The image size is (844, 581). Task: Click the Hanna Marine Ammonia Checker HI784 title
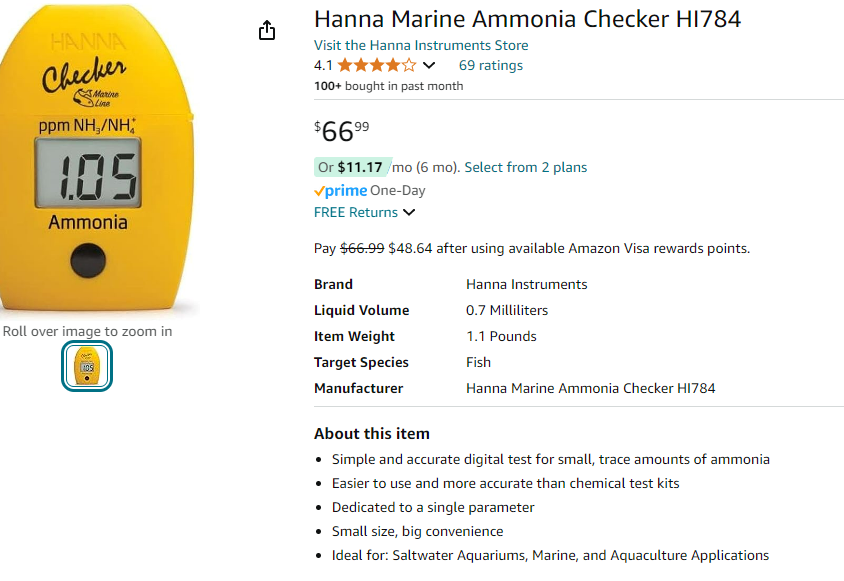527,19
